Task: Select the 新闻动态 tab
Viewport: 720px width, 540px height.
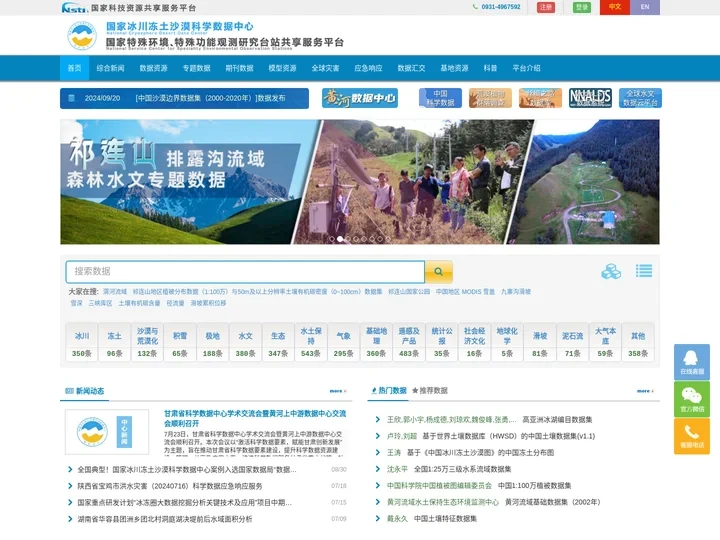Action: tap(84, 391)
